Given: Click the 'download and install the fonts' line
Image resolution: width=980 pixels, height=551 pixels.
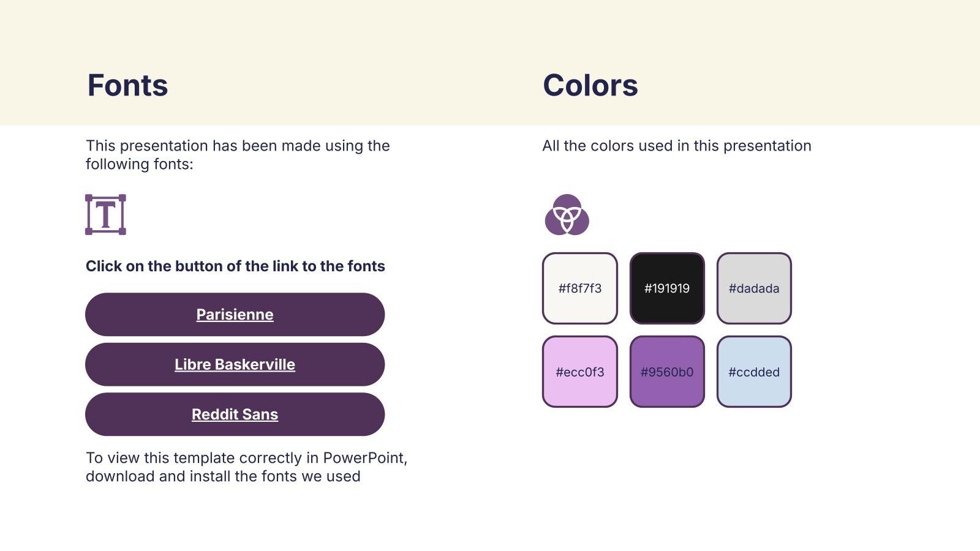Looking at the screenshot, I should (223, 476).
